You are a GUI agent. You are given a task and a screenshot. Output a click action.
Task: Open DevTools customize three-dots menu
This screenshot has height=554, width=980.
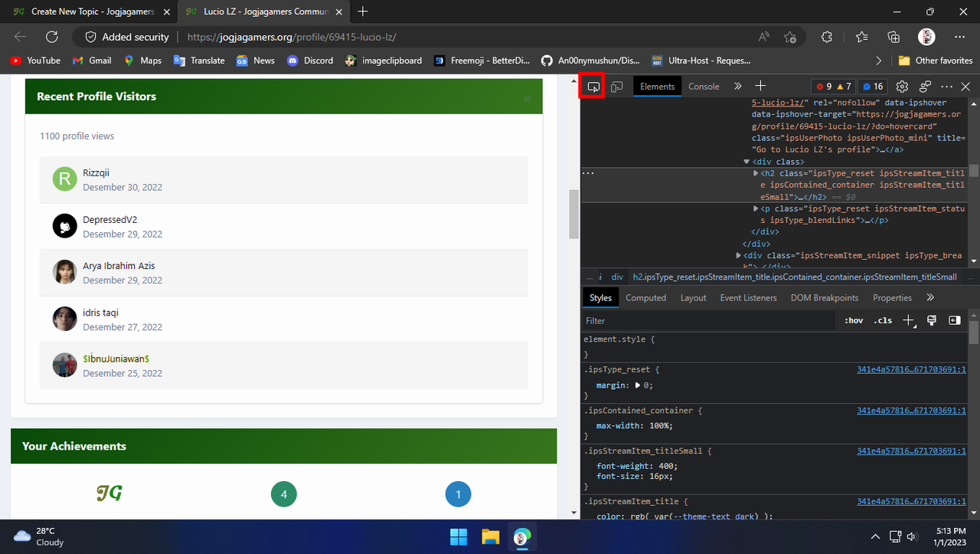click(x=946, y=87)
